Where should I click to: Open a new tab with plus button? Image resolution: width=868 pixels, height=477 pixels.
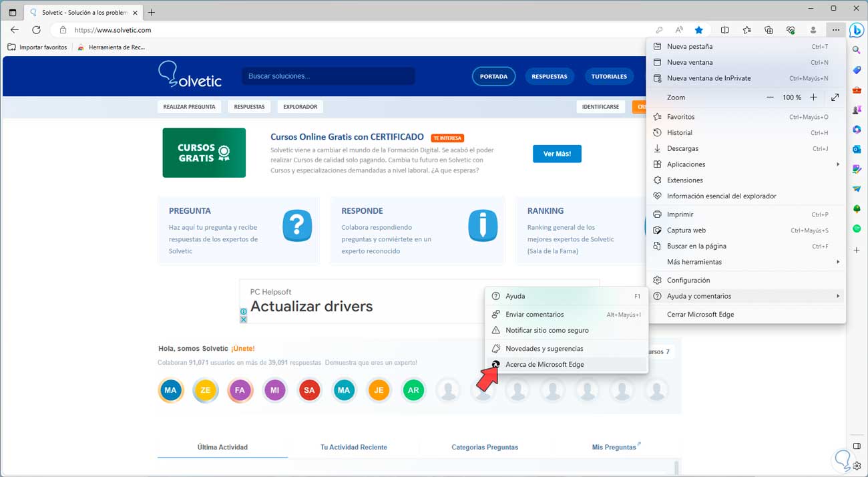tap(152, 12)
